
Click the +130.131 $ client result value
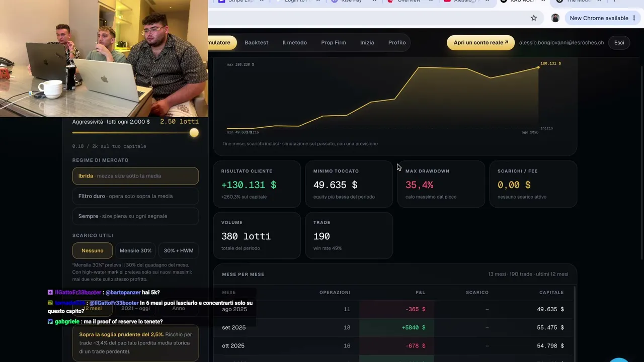click(249, 185)
